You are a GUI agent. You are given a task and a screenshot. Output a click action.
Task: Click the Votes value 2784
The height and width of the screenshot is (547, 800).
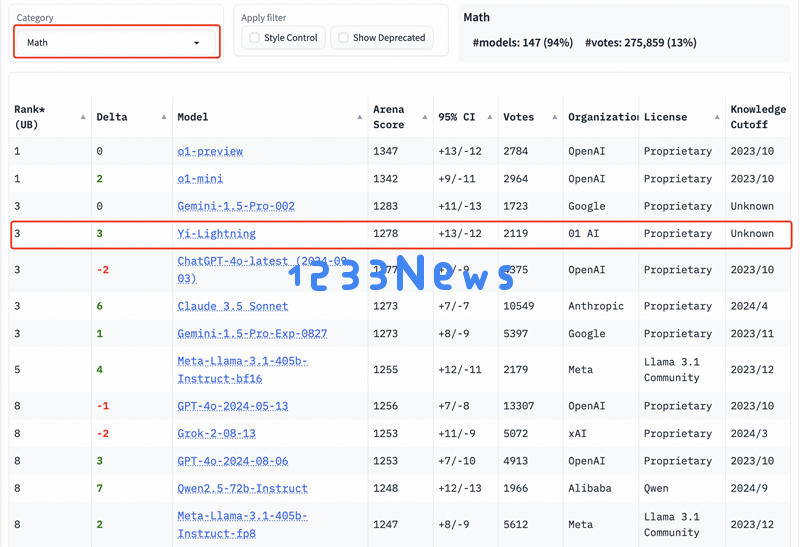(515, 151)
